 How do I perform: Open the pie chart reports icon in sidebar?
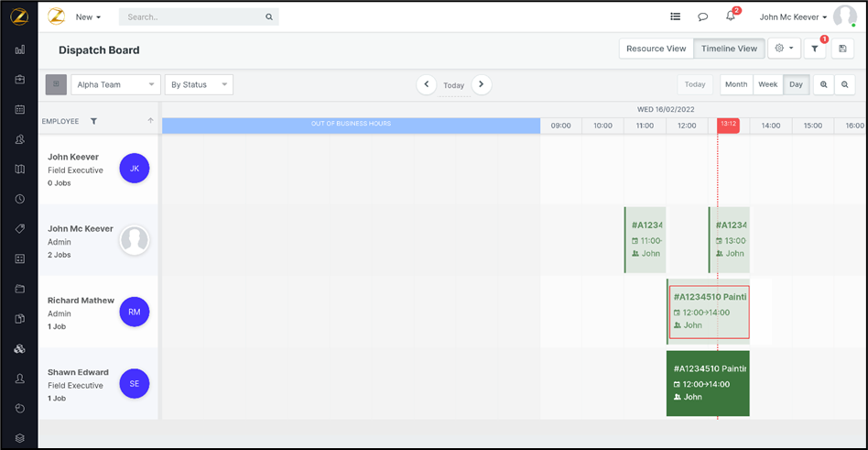pos(20,409)
